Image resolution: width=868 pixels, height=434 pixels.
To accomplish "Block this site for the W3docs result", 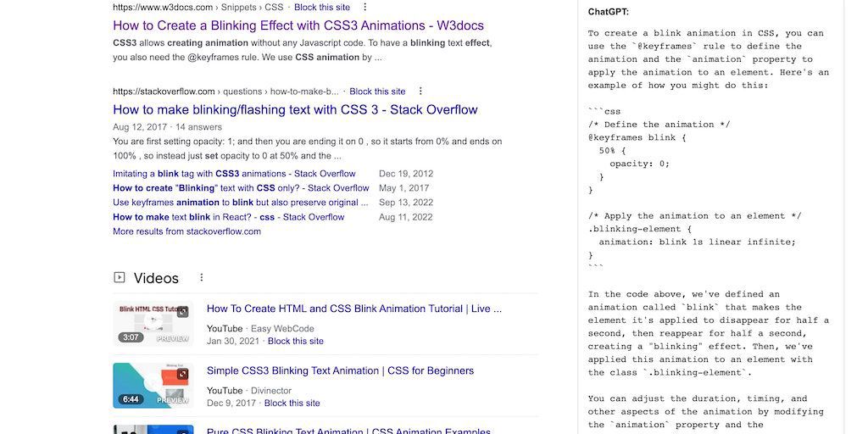I will click(x=322, y=7).
